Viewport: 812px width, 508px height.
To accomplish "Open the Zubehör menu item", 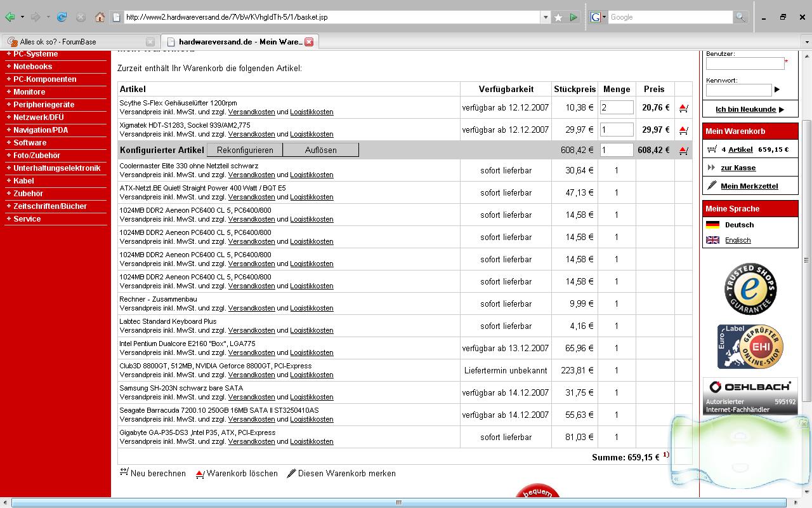I will 28,194.
